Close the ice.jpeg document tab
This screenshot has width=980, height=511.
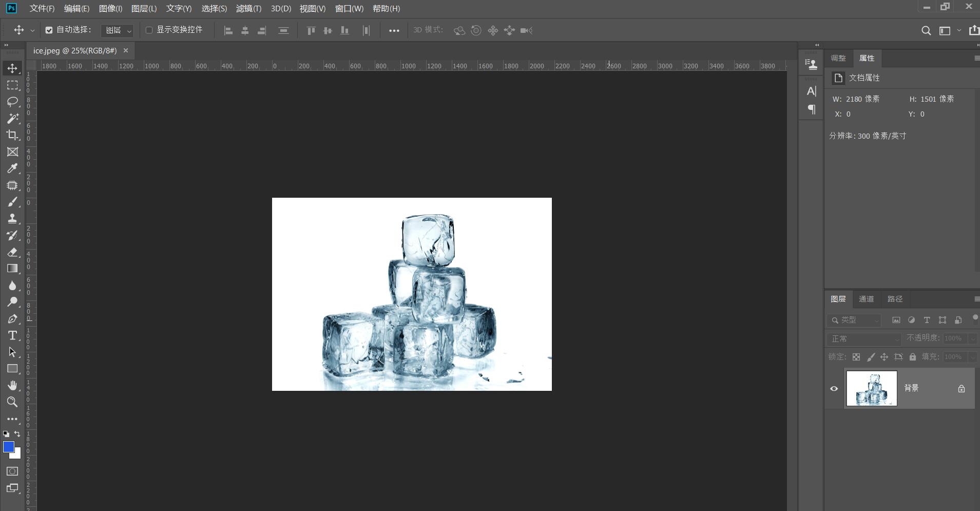126,51
